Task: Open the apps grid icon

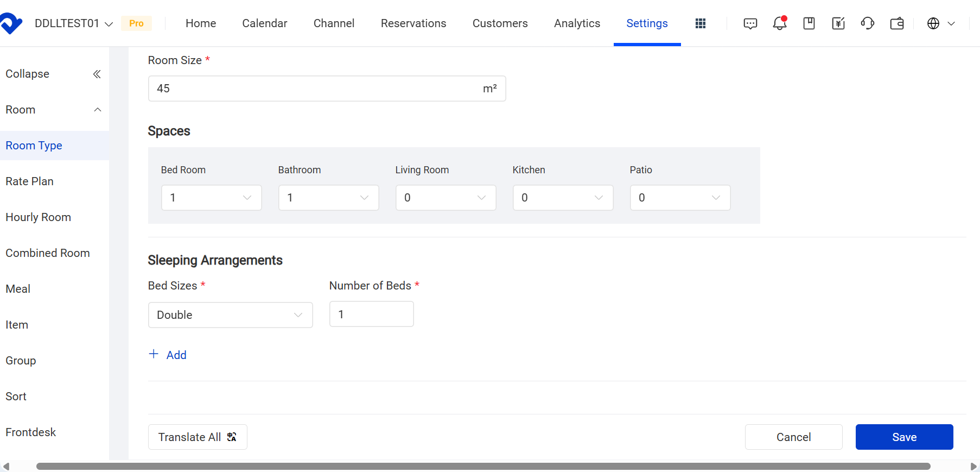Action: click(701, 23)
